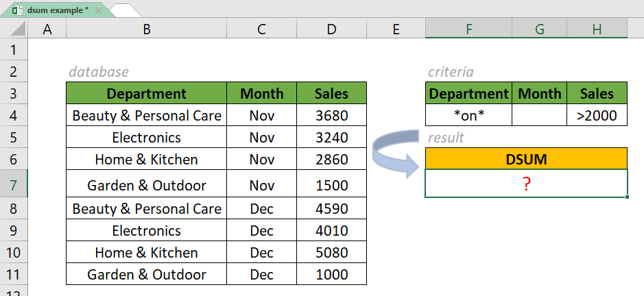644x296 pixels.
Task: Select row 7 header
Action: 14,185
